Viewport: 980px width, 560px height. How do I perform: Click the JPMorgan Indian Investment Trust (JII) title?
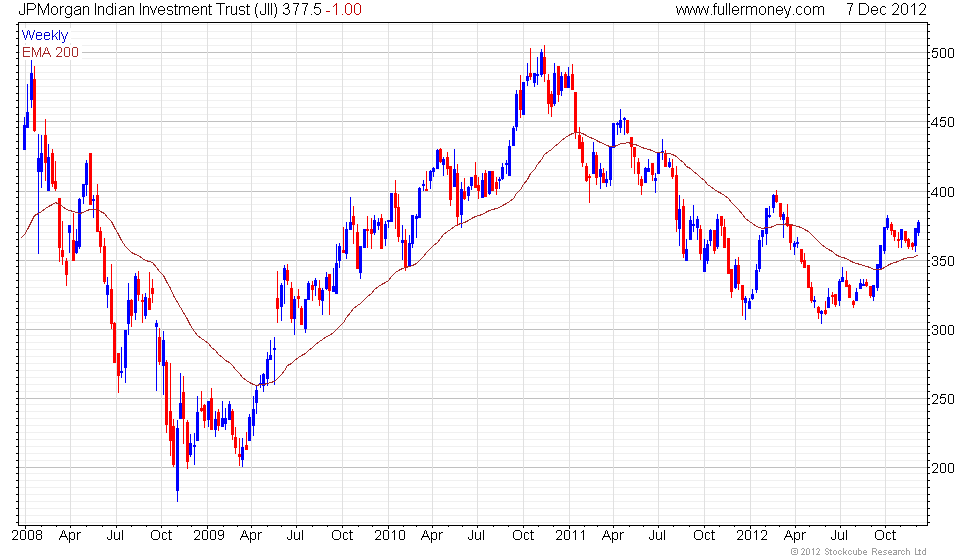point(148,9)
